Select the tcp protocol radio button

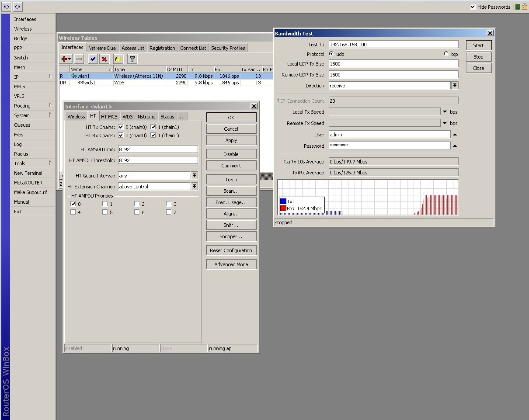tap(446, 54)
